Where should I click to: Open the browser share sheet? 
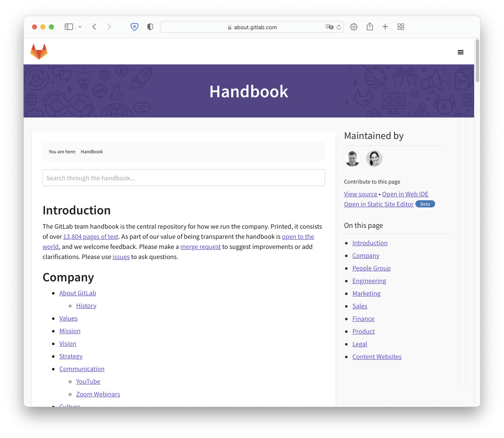pos(369,27)
